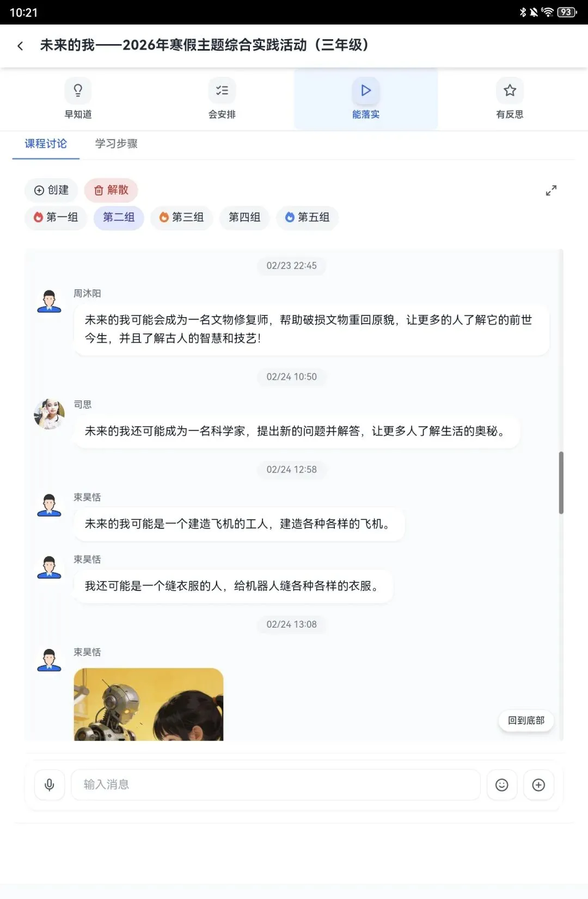Select the 课程讨论 tab
Viewport: 588px width, 899px height.
click(x=46, y=144)
